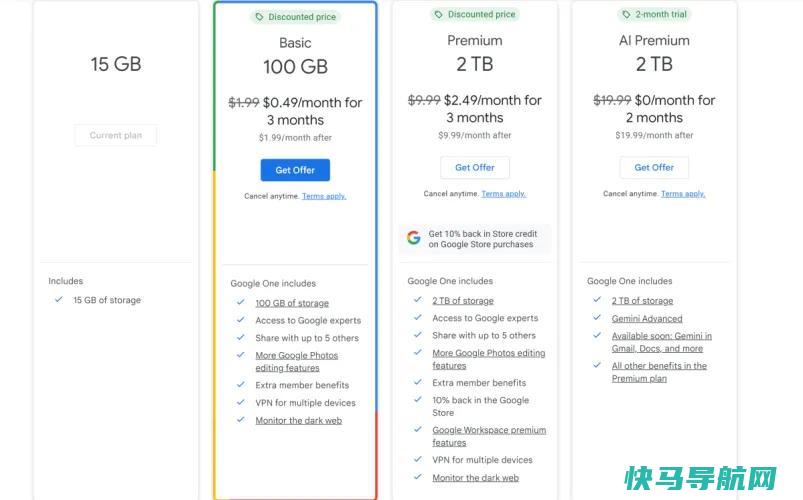
Task: Open Gemini Advanced feature link
Action: [x=647, y=319]
